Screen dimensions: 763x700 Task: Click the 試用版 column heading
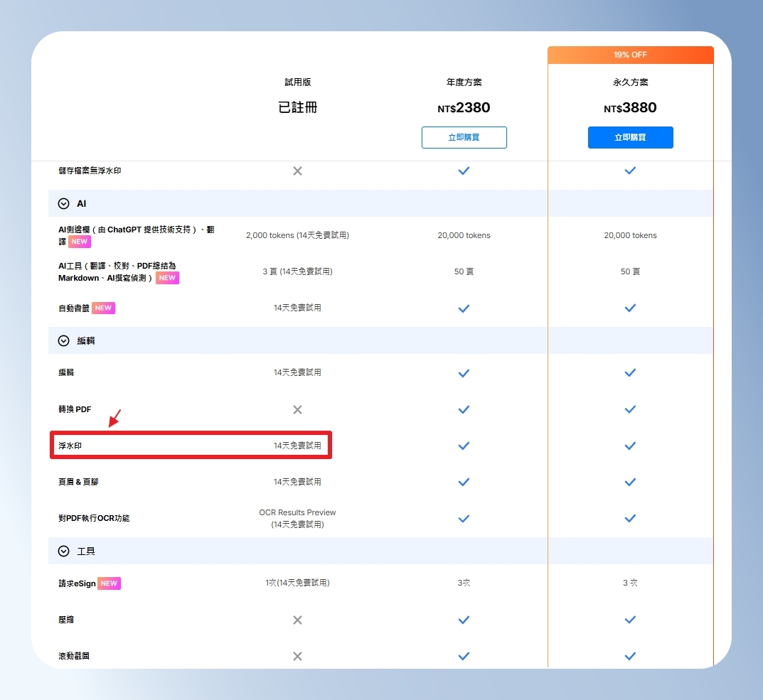click(x=297, y=82)
